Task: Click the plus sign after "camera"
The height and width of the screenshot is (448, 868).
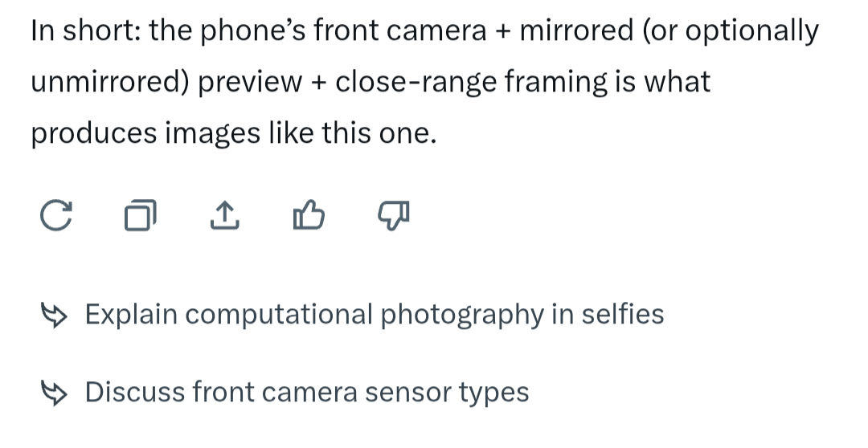Action: (x=502, y=31)
